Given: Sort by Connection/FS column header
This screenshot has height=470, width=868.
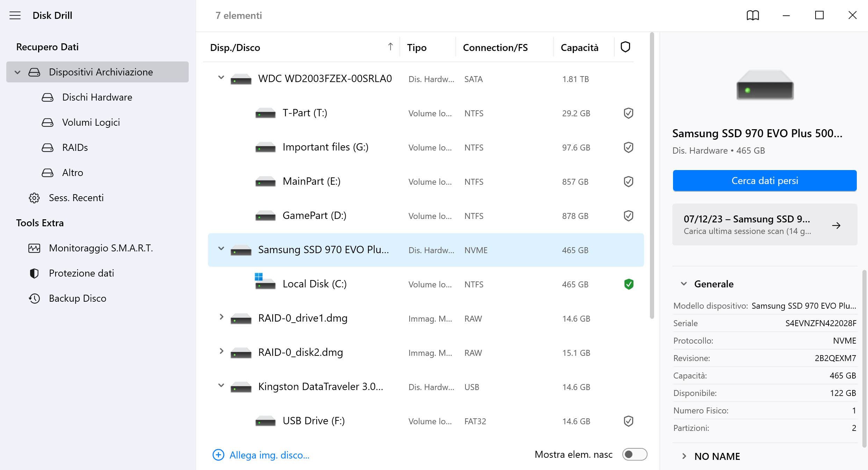Looking at the screenshot, I should pos(495,47).
